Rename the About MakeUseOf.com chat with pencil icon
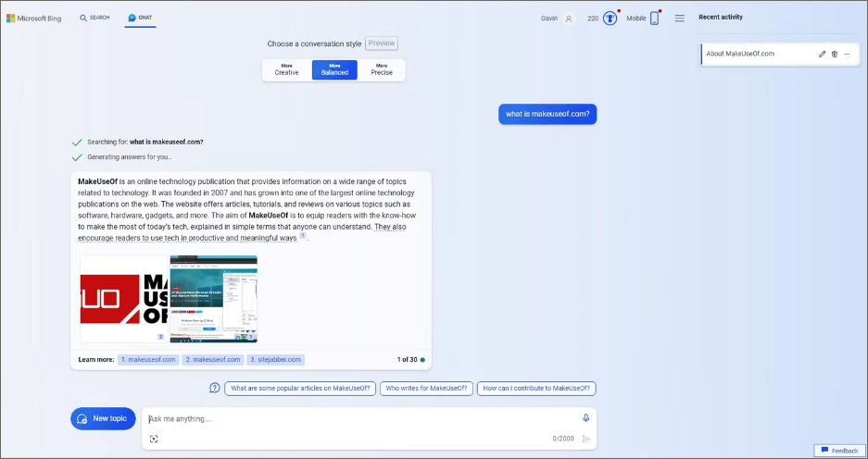 822,55
